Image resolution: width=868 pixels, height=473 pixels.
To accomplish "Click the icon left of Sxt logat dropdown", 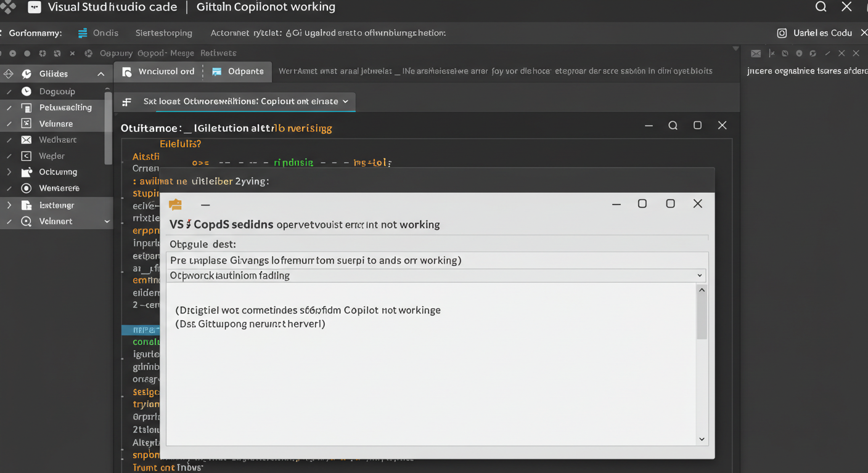I will click(x=127, y=102).
